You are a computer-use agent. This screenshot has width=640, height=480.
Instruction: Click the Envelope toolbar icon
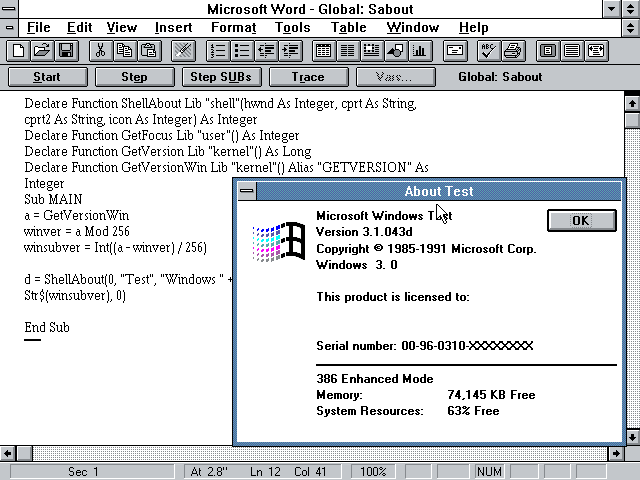[x=455, y=51]
